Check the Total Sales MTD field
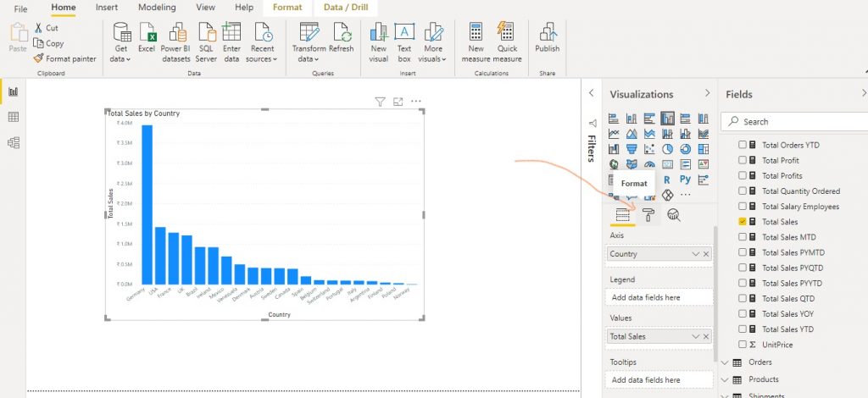The height and width of the screenshot is (398, 868). point(743,237)
